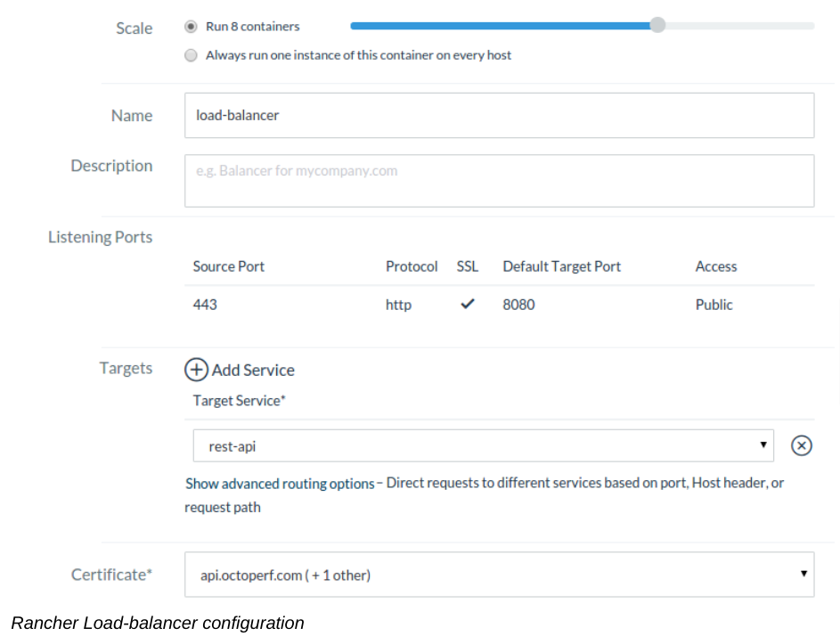Choose Always run one instance on every host
The image size is (840, 636).
pos(191,55)
